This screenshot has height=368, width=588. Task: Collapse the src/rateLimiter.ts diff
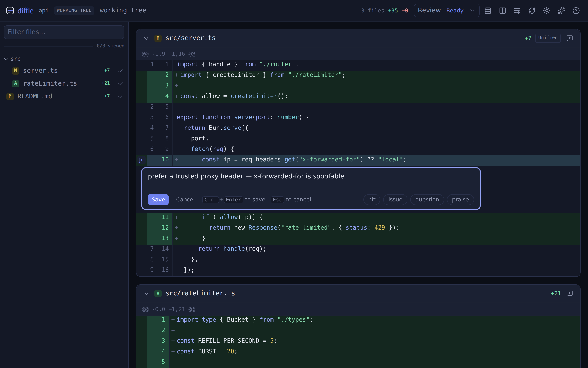click(146, 293)
